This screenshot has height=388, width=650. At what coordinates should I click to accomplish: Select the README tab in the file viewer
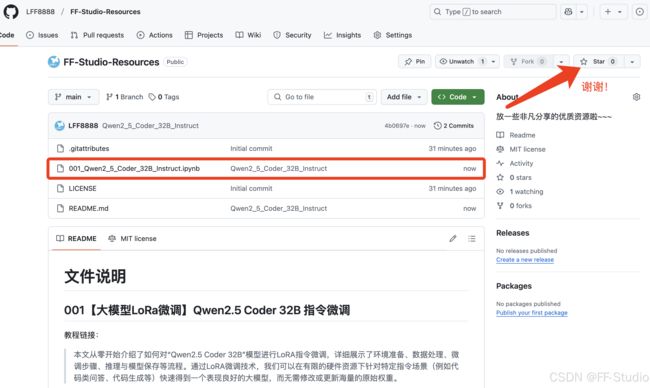tap(76, 238)
